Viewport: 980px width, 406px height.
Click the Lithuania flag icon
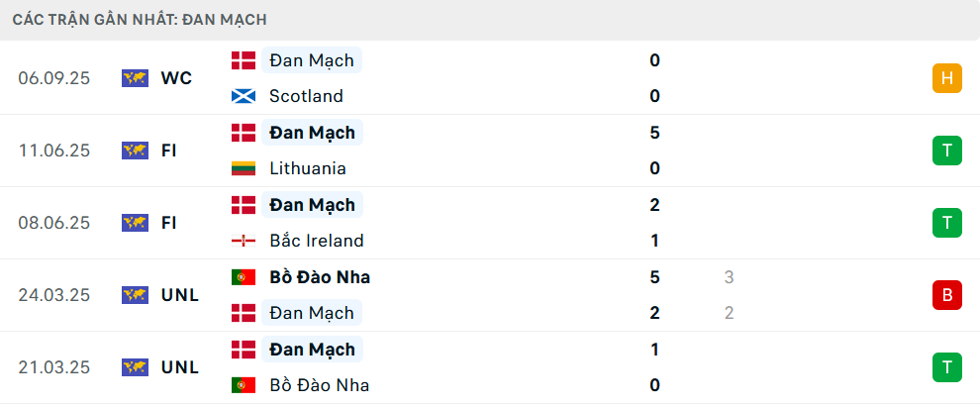pyautogui.click(x=244, y=168)
